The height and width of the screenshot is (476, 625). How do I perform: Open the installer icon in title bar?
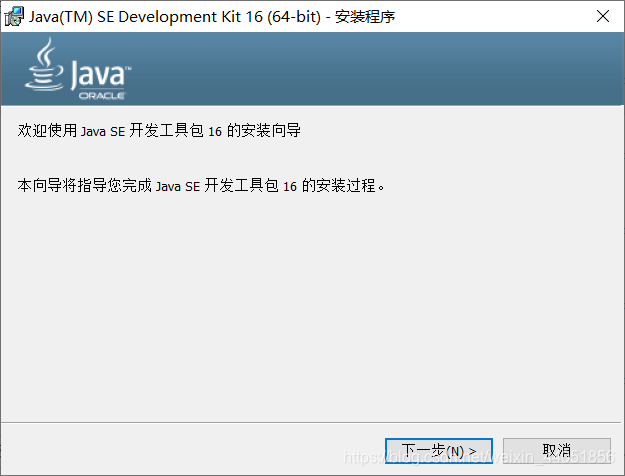click(14, 17)
